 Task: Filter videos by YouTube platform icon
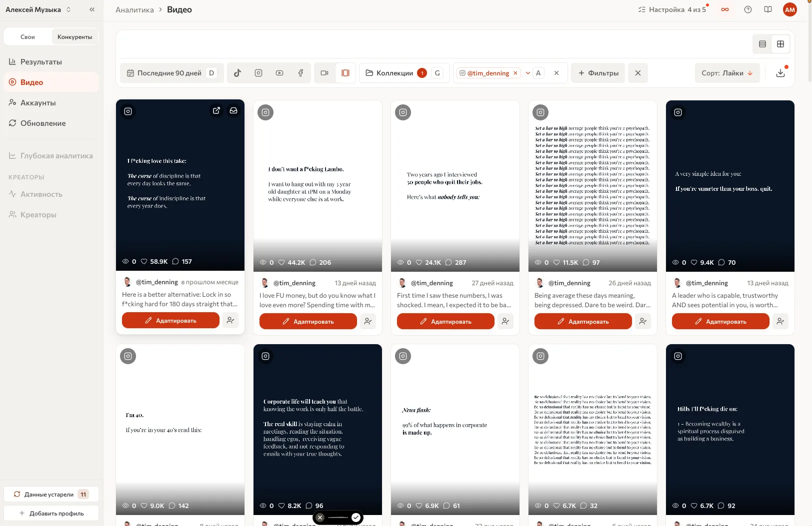pyautogui.click(x=279, y=73)
